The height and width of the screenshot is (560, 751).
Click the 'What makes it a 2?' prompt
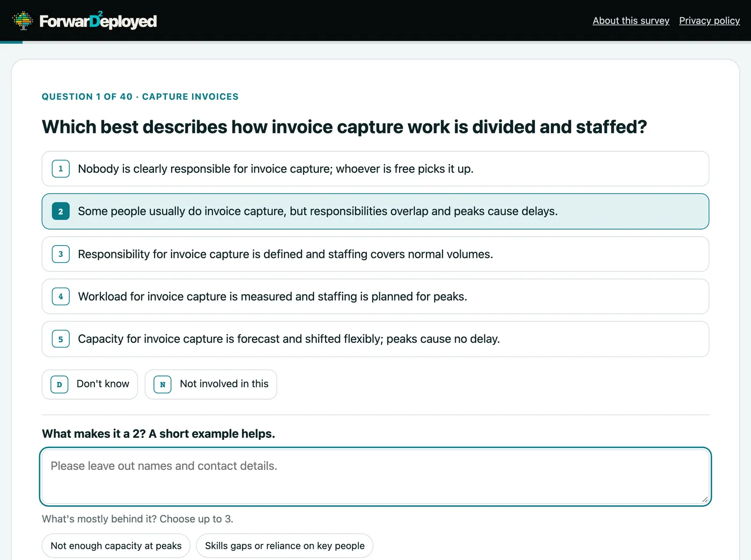pyautogui.click(x=158, y=433)
